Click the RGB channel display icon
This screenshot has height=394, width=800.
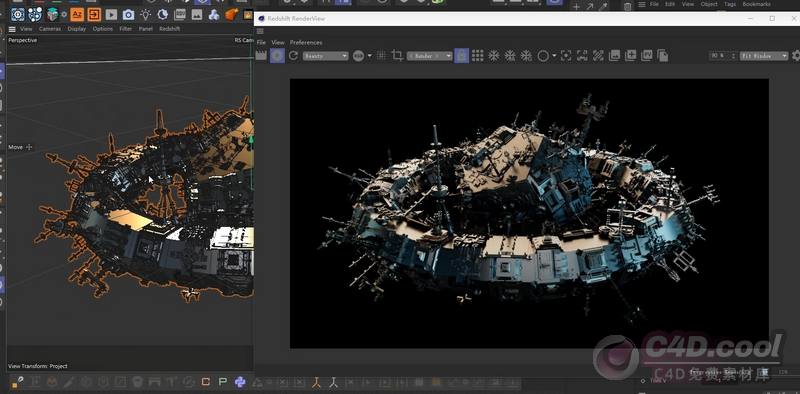click(358, 56)
